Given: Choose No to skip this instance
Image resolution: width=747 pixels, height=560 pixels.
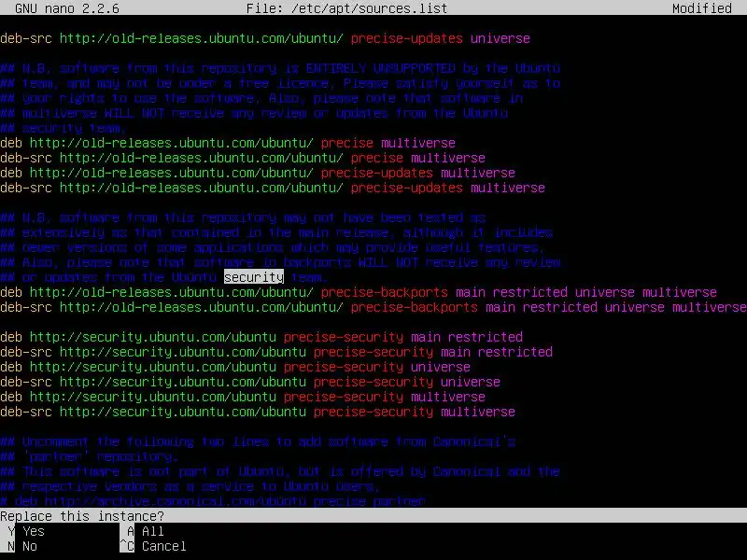Looking at the screenshot, I should click(22, 546).
